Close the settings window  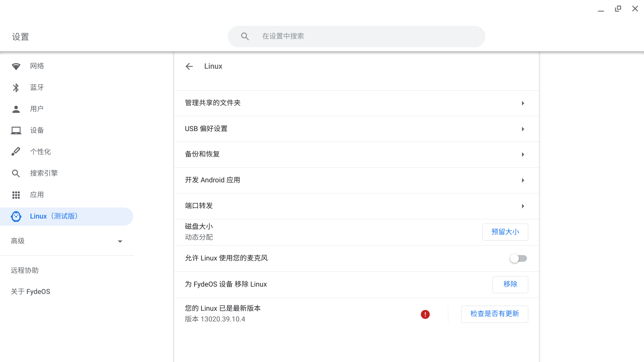(635, 9)
